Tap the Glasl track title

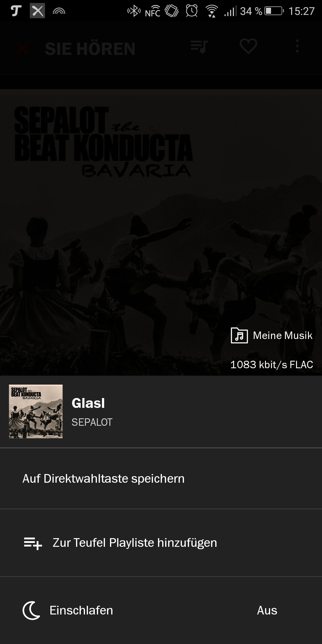(x=88, y=403)
